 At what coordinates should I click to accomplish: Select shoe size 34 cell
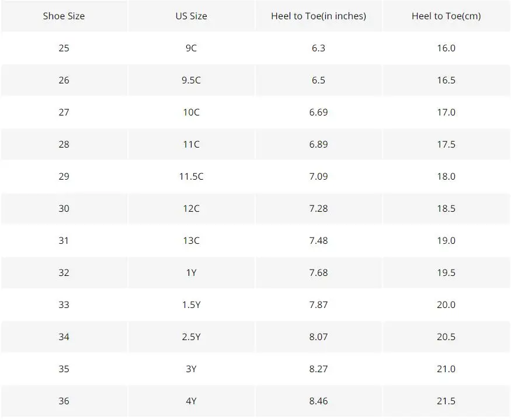[x=64, y=337]
